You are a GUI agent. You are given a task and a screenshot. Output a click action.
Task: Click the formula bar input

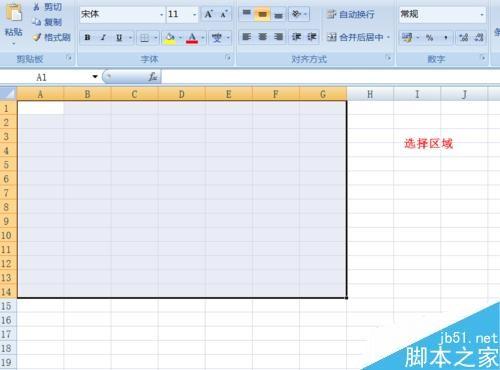[331, 77]
